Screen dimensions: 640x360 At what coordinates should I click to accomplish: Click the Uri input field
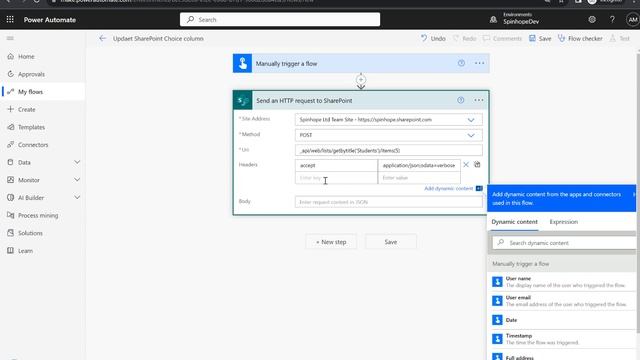[389, 151]
